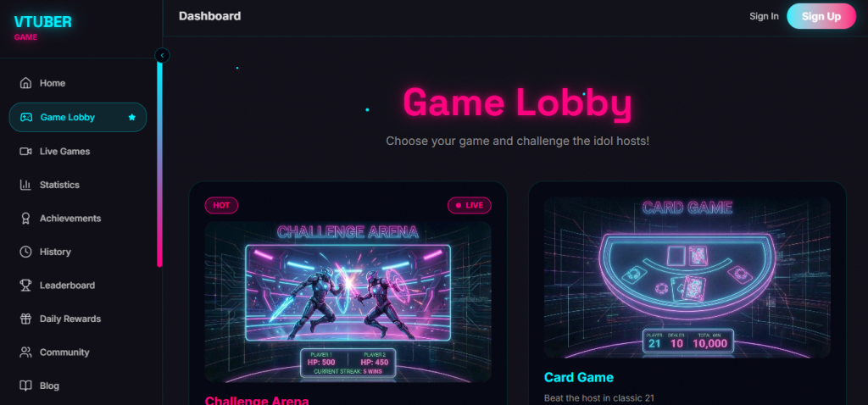The height and width of the screenshot is (405, 868).
Task: Toggle the star on Game Lobby
Action: (131, 117)
